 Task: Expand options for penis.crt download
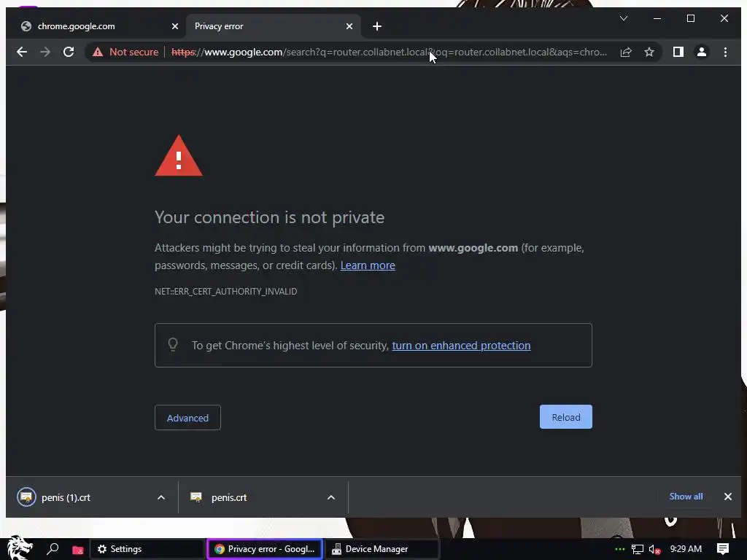[x=331, y=497]
